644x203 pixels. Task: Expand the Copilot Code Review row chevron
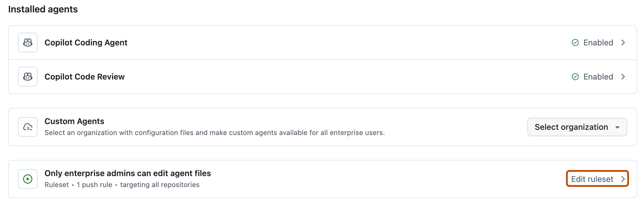point(623,77)
